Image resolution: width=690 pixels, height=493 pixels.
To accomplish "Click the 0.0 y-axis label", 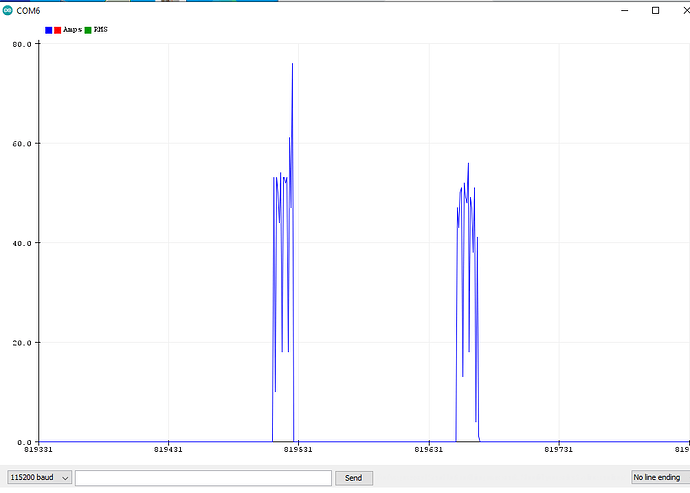I will point(24,442).
